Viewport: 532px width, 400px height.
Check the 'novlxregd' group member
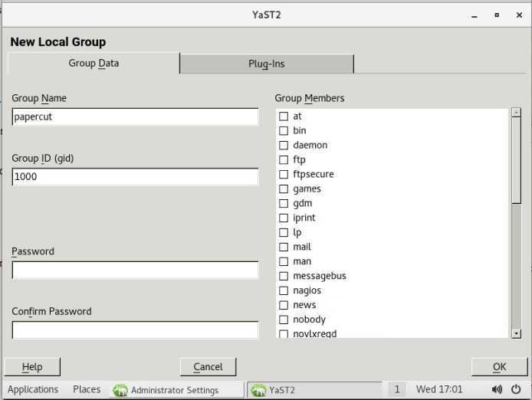point(284,334)
